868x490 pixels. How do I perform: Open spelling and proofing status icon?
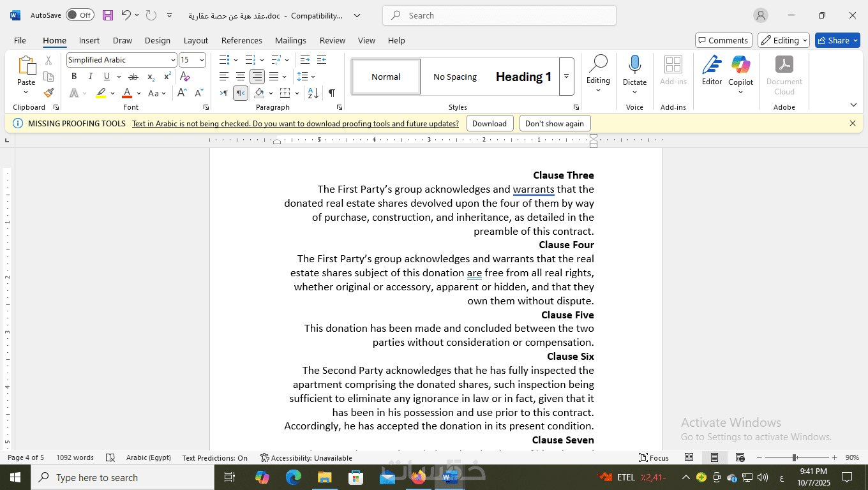[110, 457]
